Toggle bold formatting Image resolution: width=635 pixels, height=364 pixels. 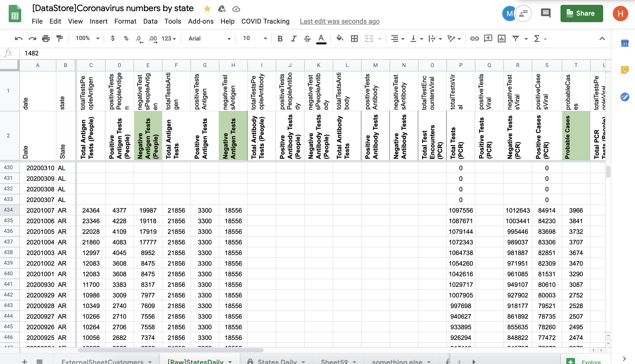(280, 39)
